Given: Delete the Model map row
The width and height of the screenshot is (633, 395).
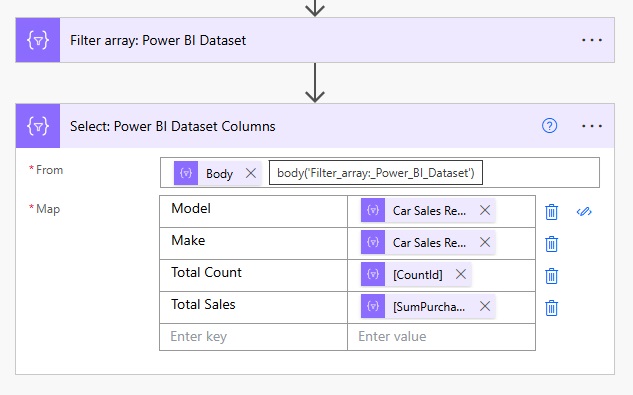Looking at the screenshot, I should click(x=551, y=212).
